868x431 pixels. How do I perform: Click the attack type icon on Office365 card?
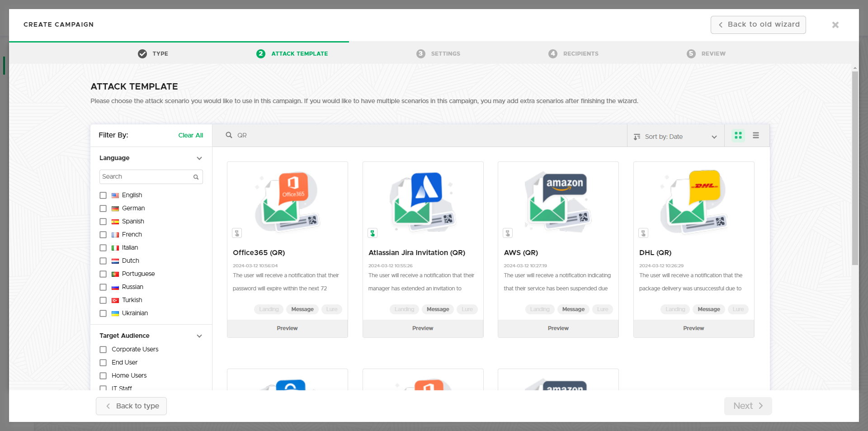point(237,233)
